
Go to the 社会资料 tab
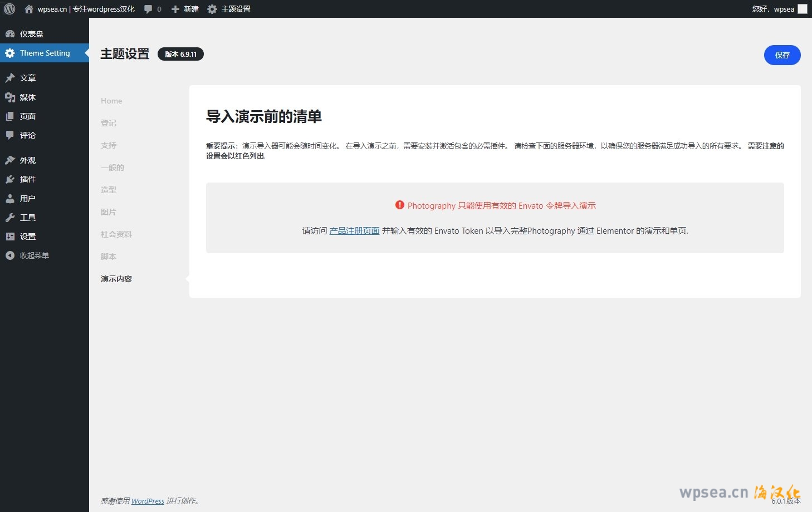pyautogui.click(x=116, y=234)
